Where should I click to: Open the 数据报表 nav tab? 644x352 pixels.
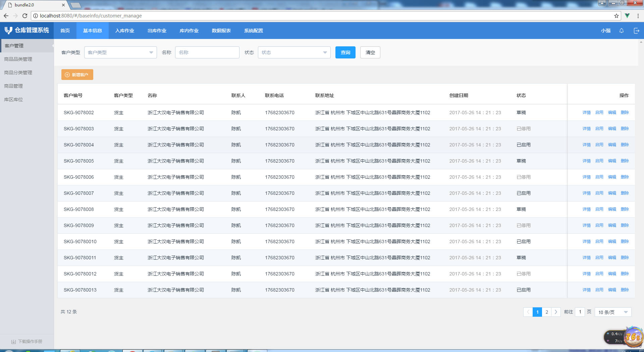click(221, 31)
